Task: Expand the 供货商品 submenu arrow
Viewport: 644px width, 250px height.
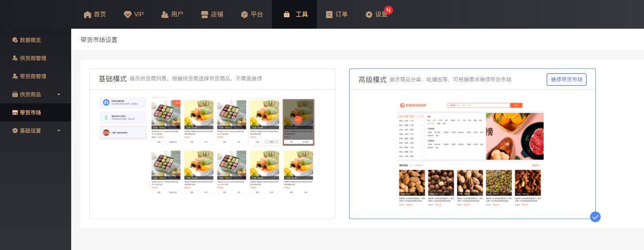Action: pos(59,95)
